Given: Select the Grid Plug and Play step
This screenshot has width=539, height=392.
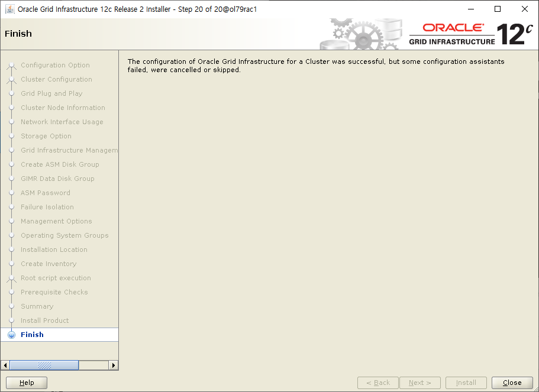Looking at the screenshot, I should coord(51,93).
